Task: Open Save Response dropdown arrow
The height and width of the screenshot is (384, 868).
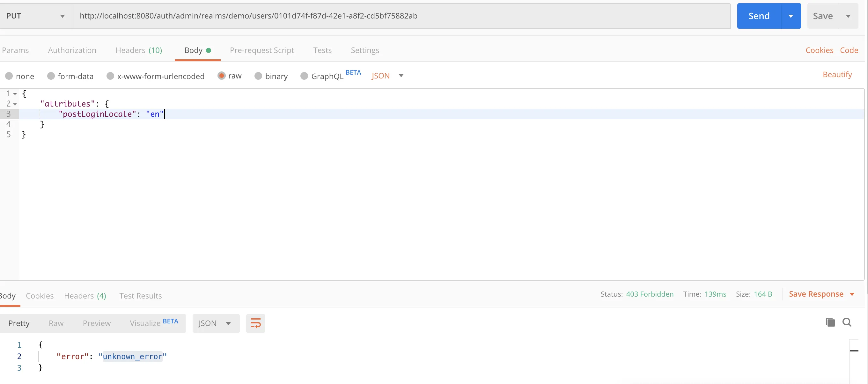Action: point(852,294)
